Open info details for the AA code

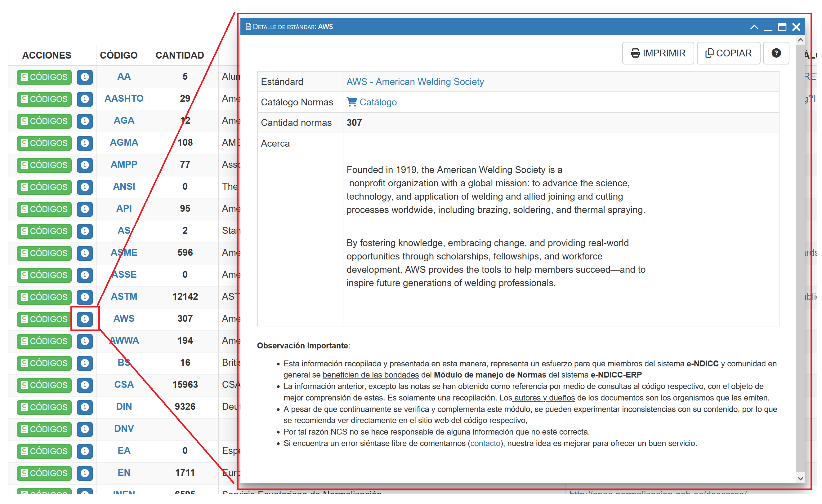click(x=85, y=77)
